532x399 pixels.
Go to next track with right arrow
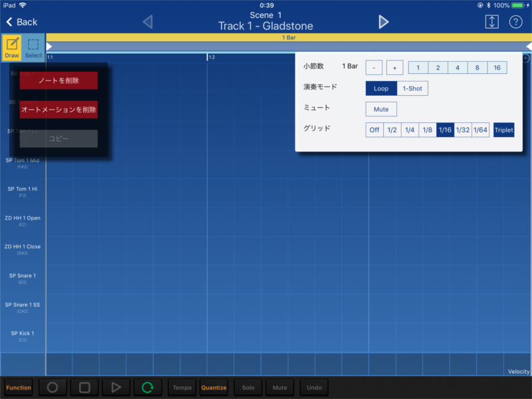point(384,22)
